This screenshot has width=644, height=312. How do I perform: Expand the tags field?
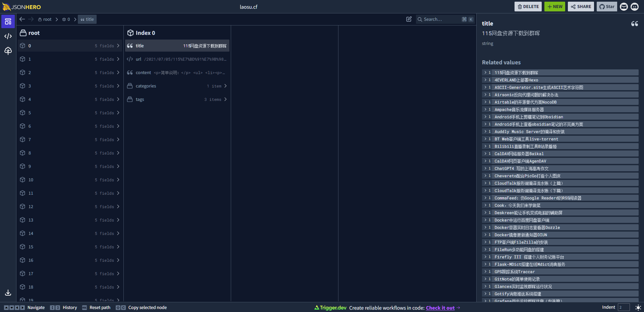click(177, 99)
